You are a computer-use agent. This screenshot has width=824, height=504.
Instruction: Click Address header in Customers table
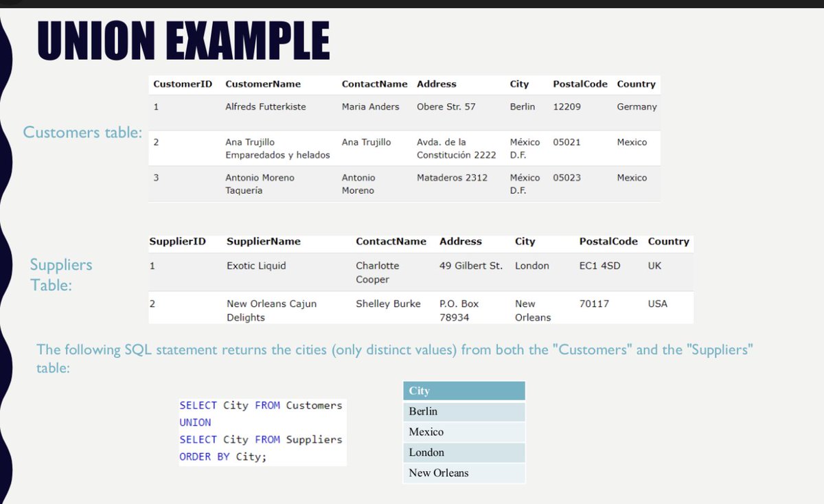[x=437, y=84]
